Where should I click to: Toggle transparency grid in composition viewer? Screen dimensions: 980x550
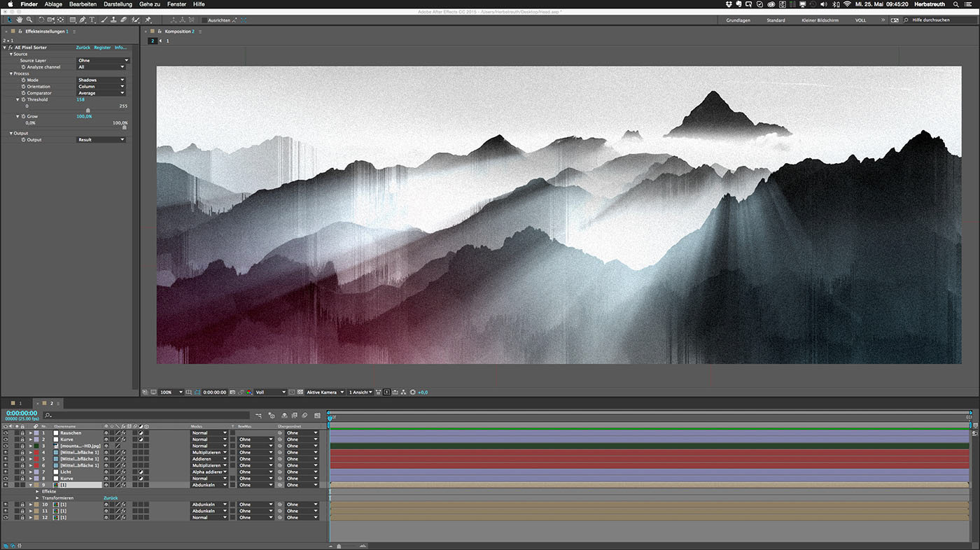[300, 392]
